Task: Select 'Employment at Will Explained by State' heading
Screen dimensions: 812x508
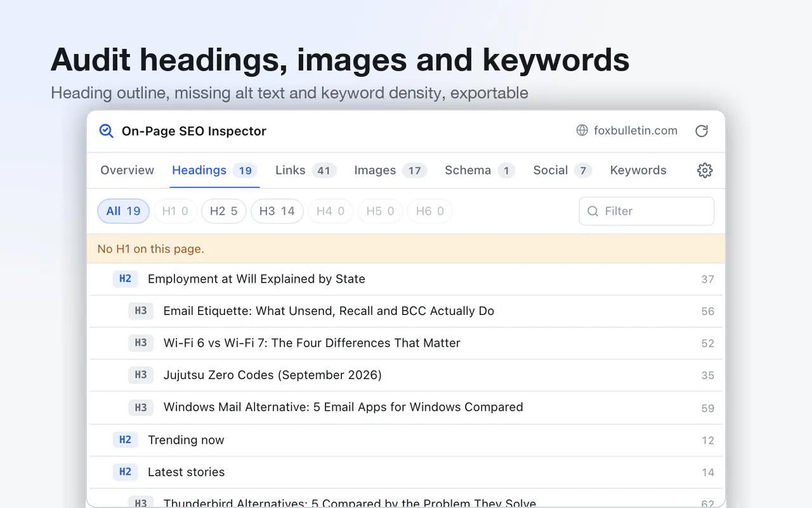Action: click(x=256, y=279)
